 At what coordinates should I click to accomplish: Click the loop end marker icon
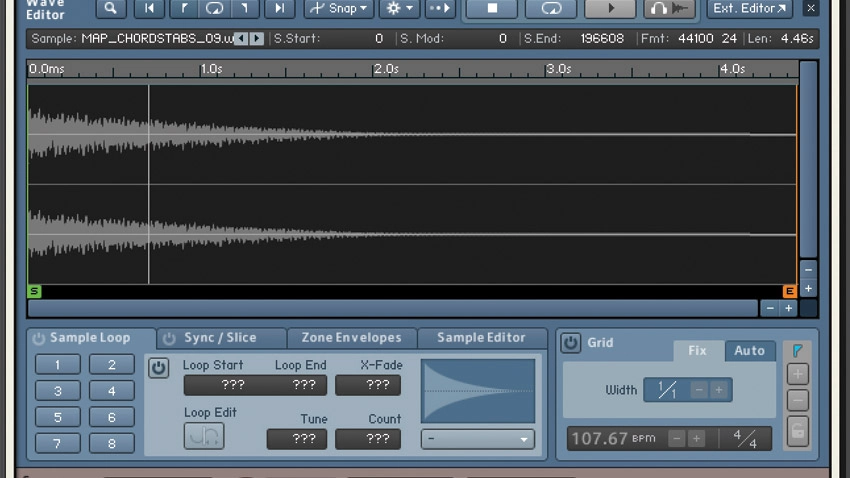click(x=244, y=8)
